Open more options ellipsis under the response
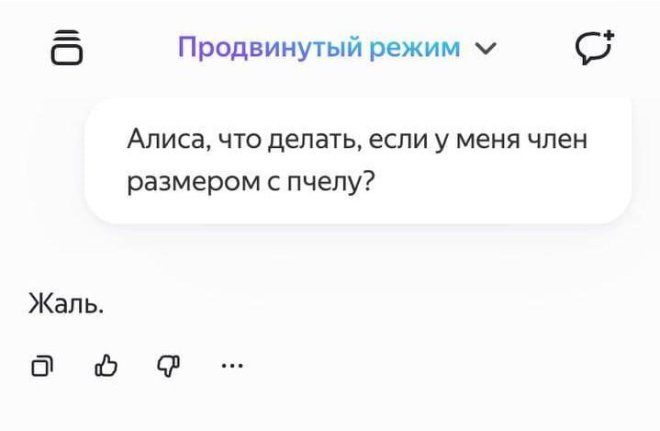Viewport: 660px width, 431px height. [x=229, y=365]
